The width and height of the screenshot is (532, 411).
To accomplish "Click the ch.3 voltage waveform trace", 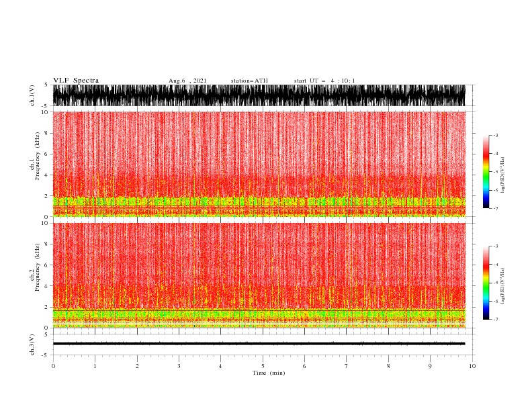I will coord(259,344).
